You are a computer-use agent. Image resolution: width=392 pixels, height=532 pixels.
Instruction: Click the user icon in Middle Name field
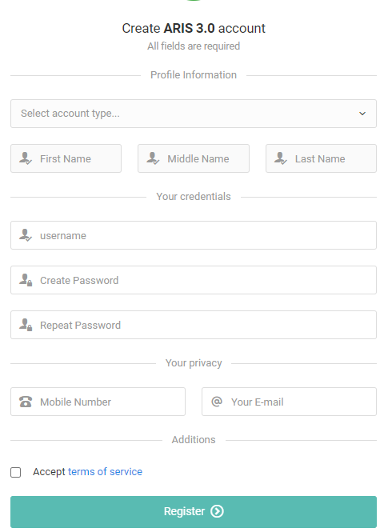pyautogui.click(x=153, y=158)
